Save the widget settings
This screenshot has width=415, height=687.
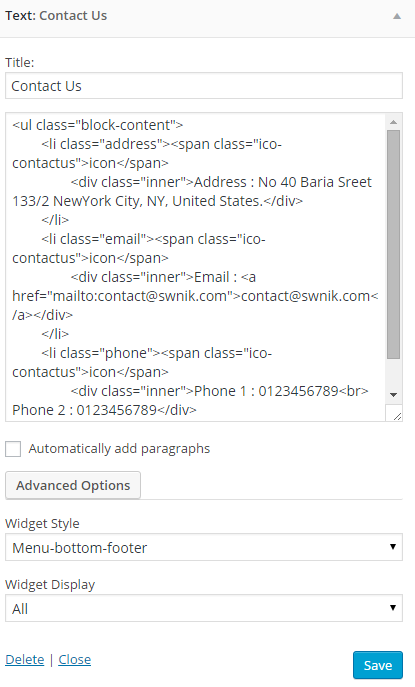378,666
